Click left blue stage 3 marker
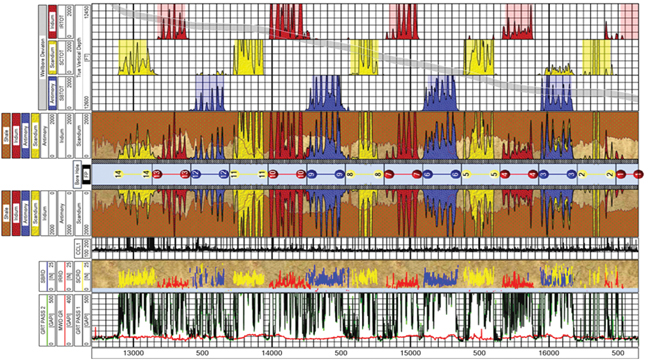 (543, 175)
